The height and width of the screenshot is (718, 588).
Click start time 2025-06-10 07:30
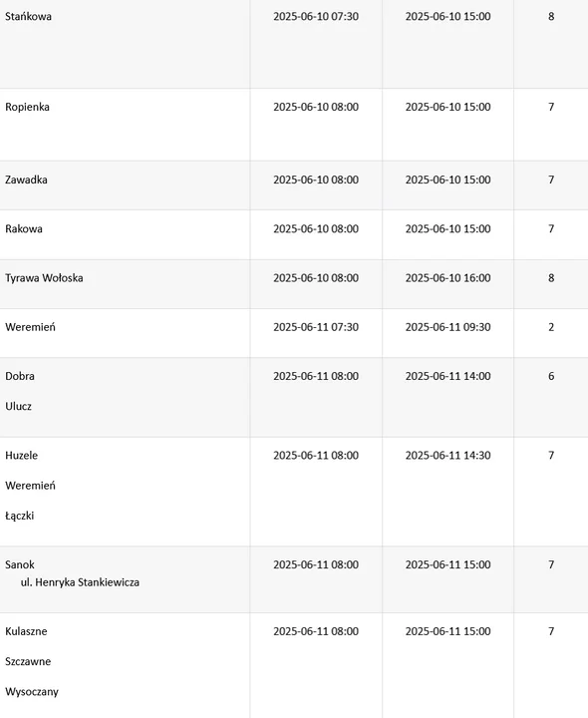pos(316,17)
